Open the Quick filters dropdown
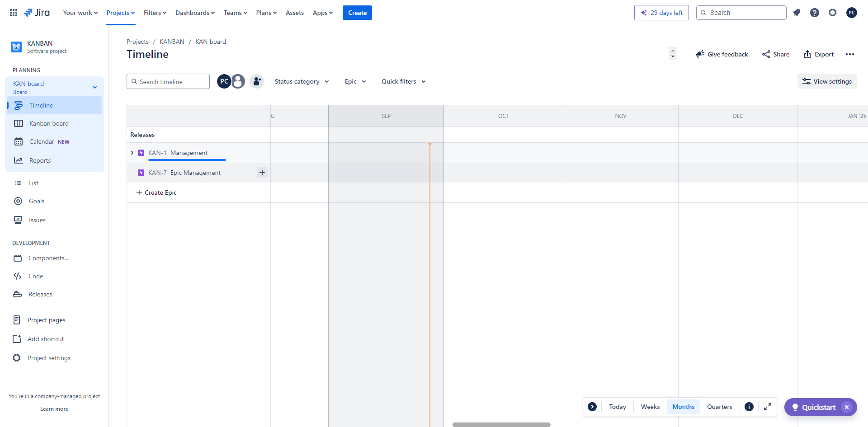This screenshot has width=868, height=427. (x=403, y=81)
